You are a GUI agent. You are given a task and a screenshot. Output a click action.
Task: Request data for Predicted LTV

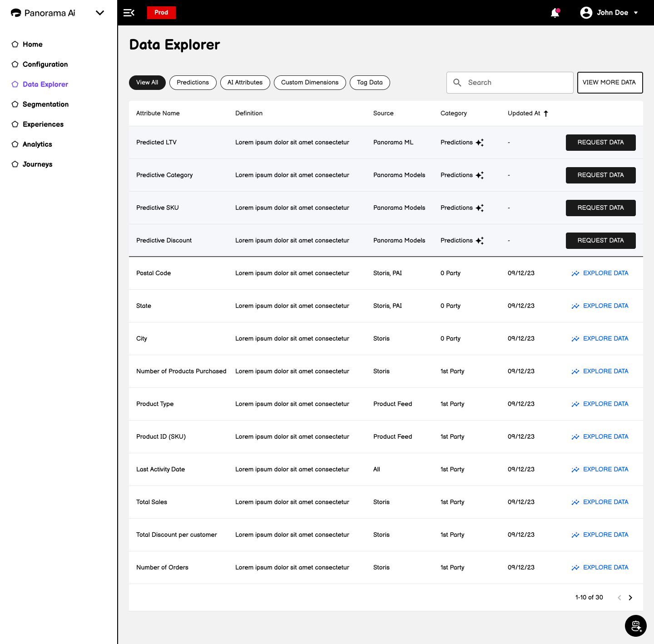(600, 143)
